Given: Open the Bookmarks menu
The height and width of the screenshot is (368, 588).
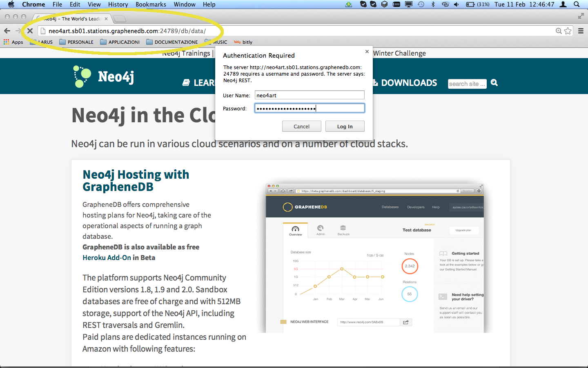Looking at the screenshot, I should pos(151,4).
